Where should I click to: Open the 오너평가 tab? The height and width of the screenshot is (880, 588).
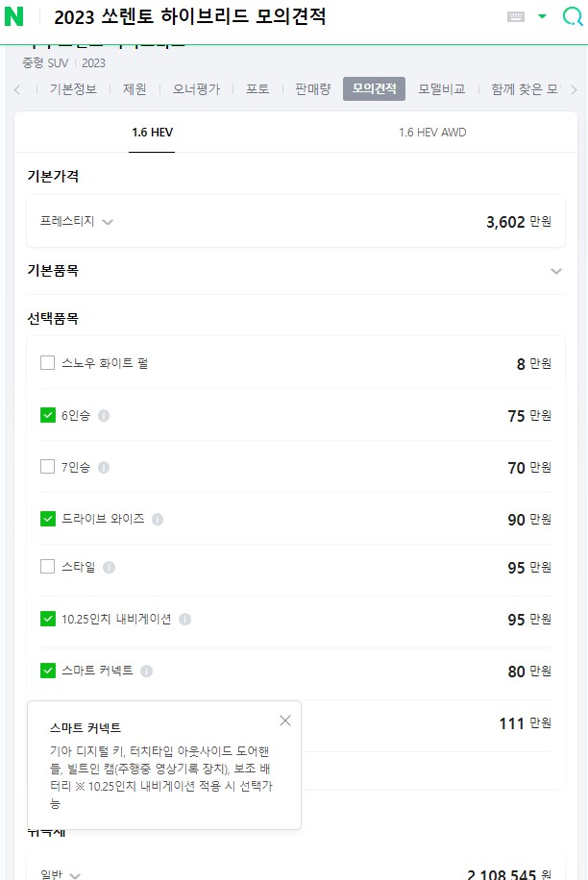click(196, 89)
